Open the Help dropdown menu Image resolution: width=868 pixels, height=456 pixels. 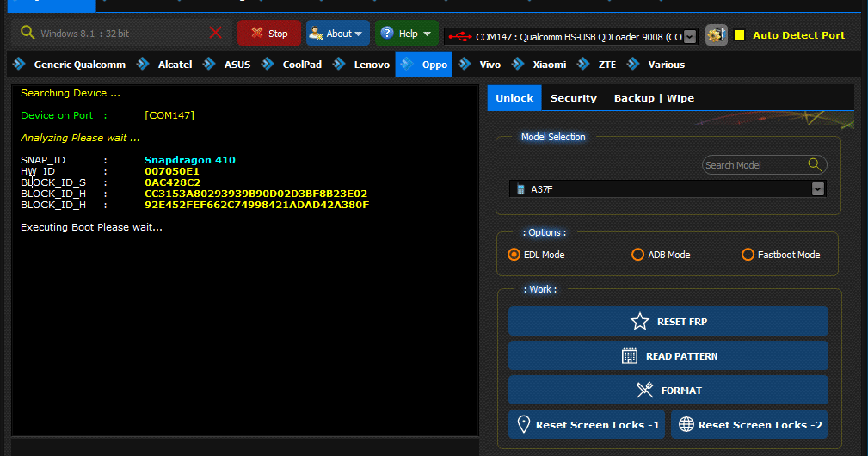[406, 34]
